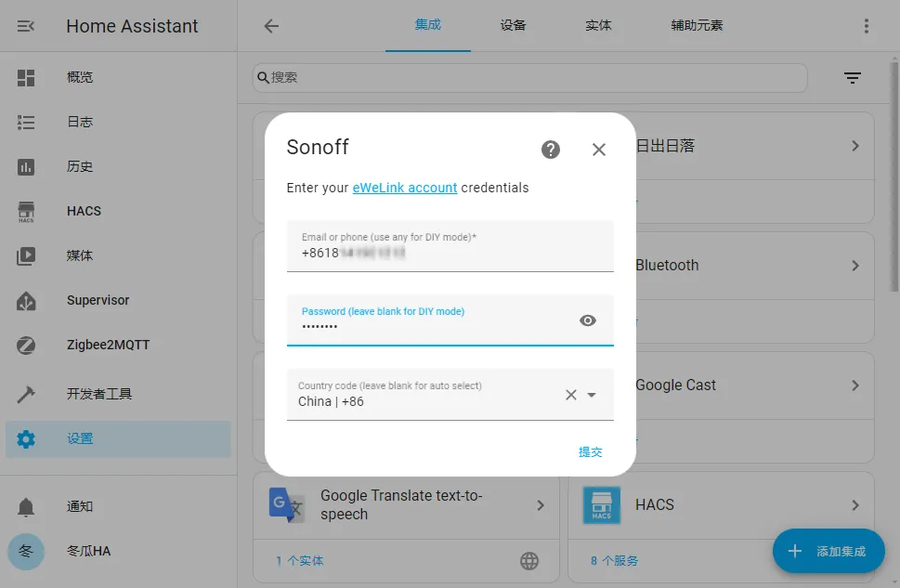Viewport: 900px width, 588px height.
Task: Focus the Password input field
Action: click(450, 320)
